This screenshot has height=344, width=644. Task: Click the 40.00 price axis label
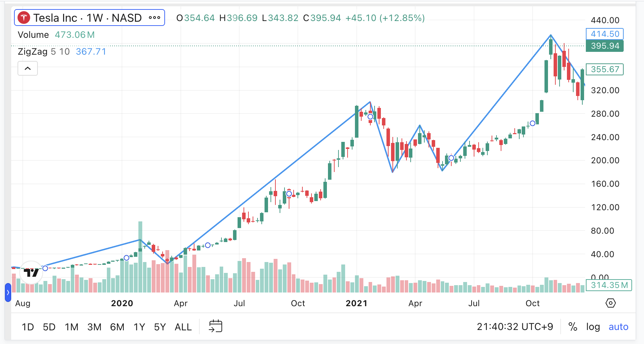tap(602, 254)
